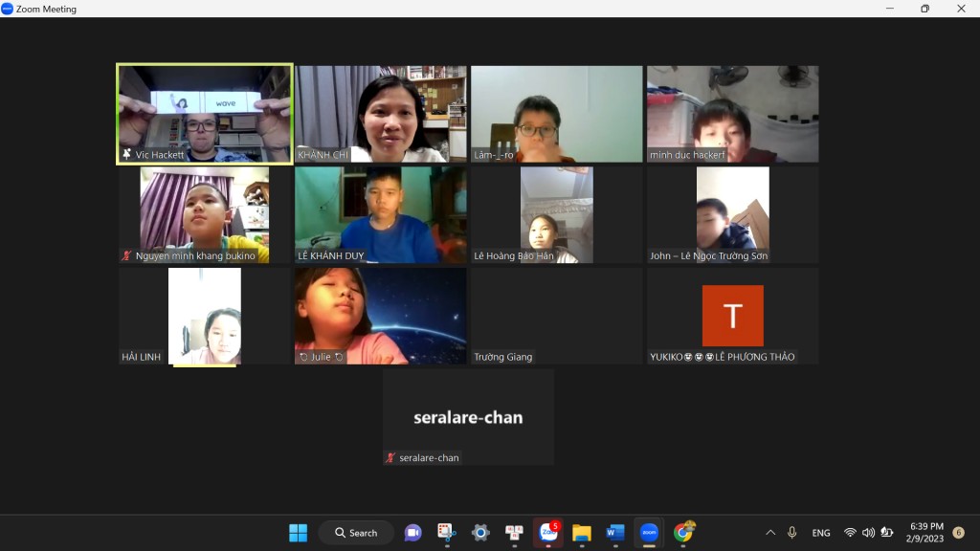Screen dimensions: 980x551
Task: Click muted mic icon beside Nguyen minh khang
Action: coord(127,256)
